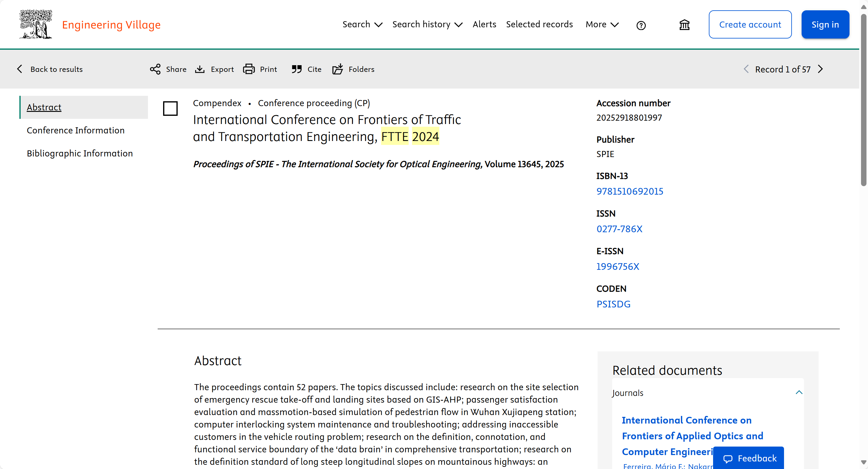Expand the More menu
The image size is (868, 469).
[x=602, y=24]
